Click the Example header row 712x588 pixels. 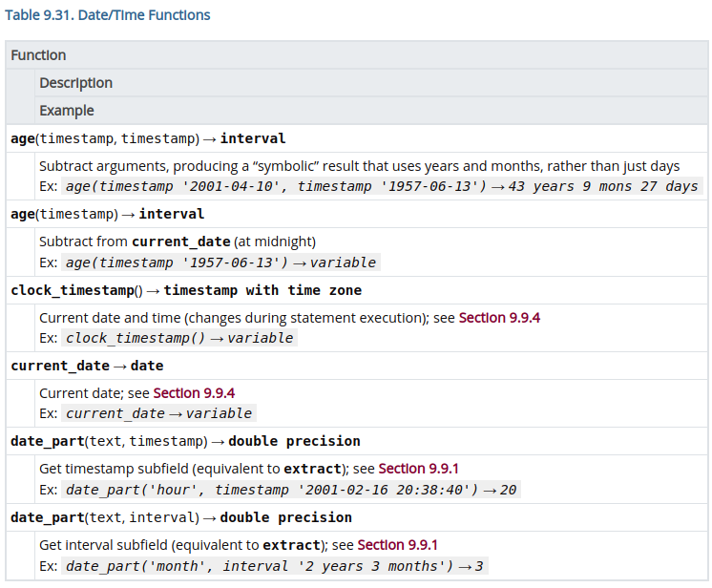67,111
